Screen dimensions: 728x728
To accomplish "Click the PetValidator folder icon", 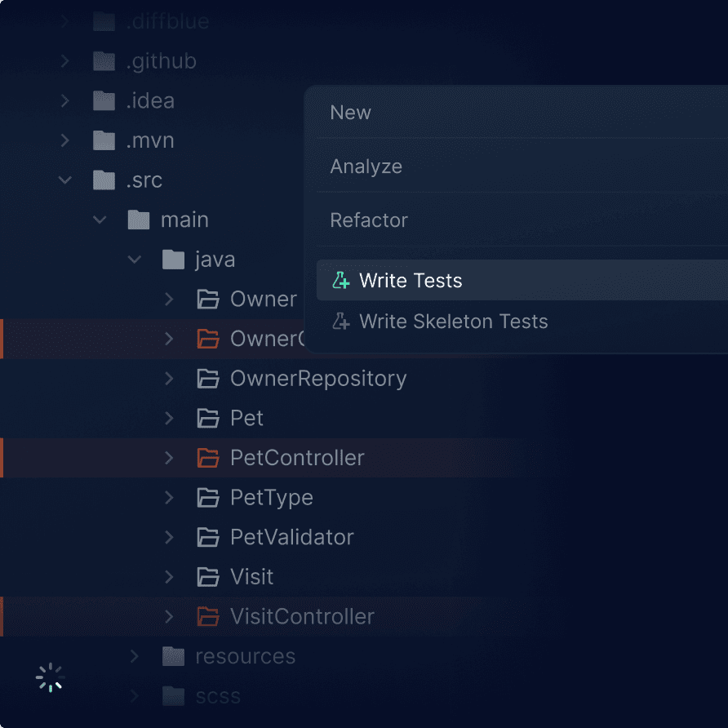I will [x=208, y=537].
